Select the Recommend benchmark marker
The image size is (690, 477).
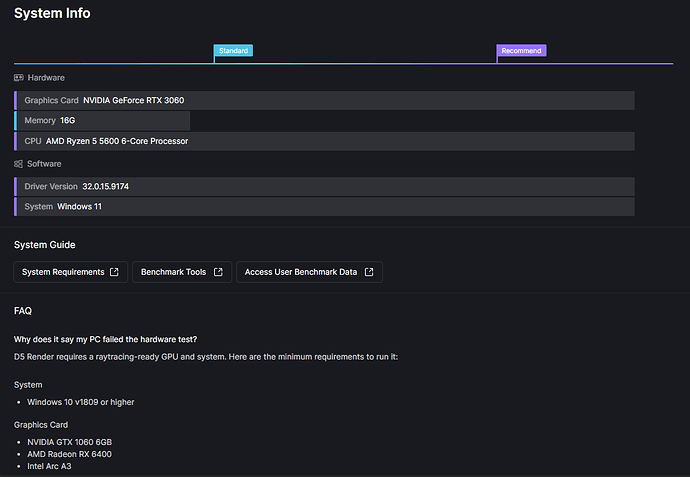pyautogui.click(x=521, y=51)
